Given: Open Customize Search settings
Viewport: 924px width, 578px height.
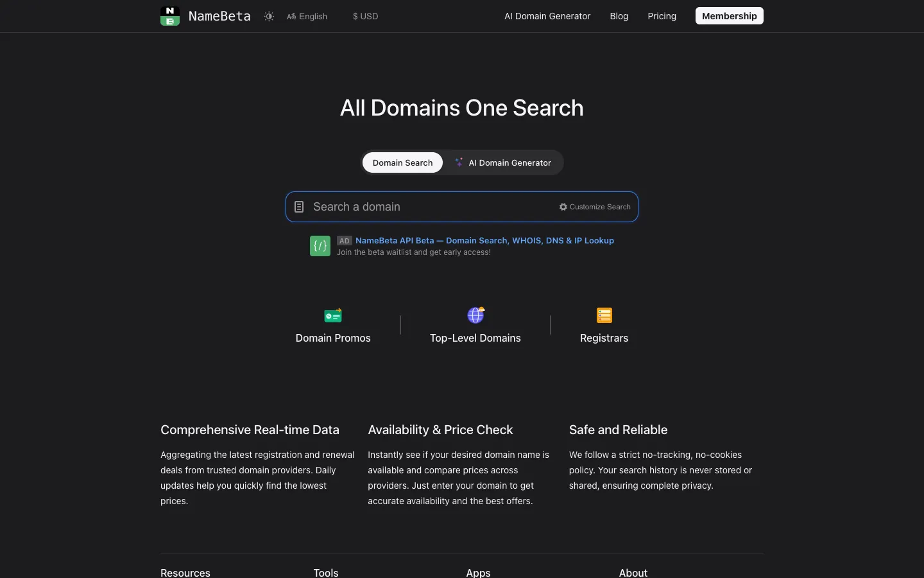Looking at the screenshot, I should click(595, 207).
